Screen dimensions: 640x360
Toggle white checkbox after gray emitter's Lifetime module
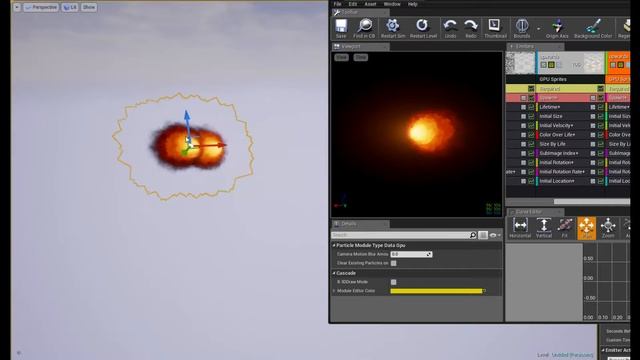(593, 107)
